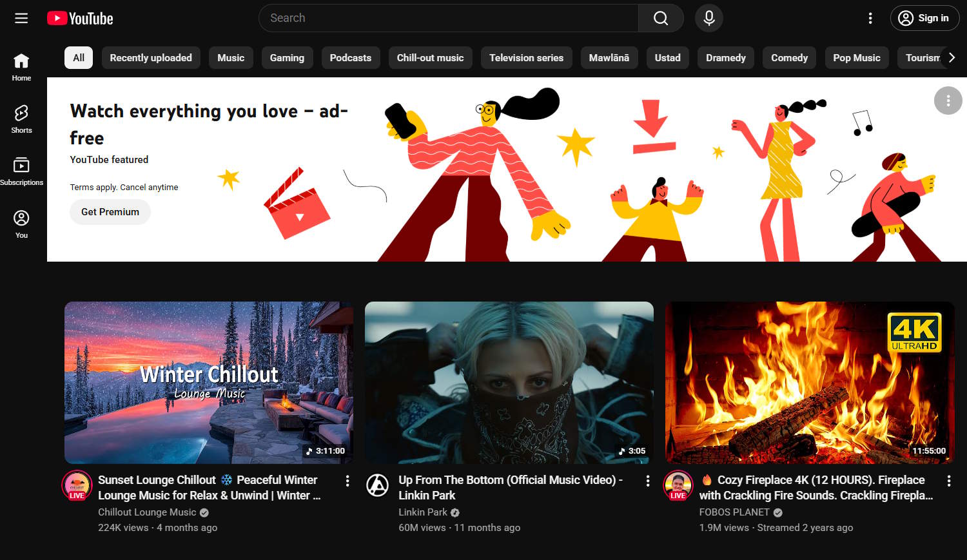This screenshot has height=560, width=967.
Task: Open Shorts in the sidebar
Action: click(21, 119)
